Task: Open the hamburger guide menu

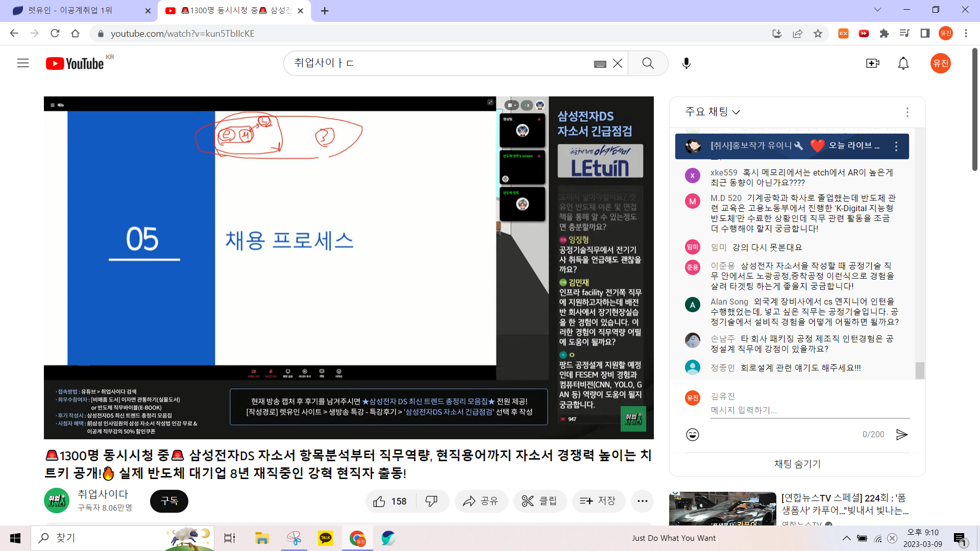Action: tap(23, 63)
